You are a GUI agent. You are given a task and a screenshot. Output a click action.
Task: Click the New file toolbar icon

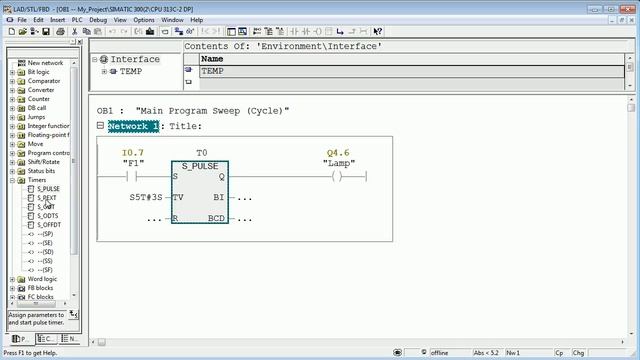coord(11,31)
